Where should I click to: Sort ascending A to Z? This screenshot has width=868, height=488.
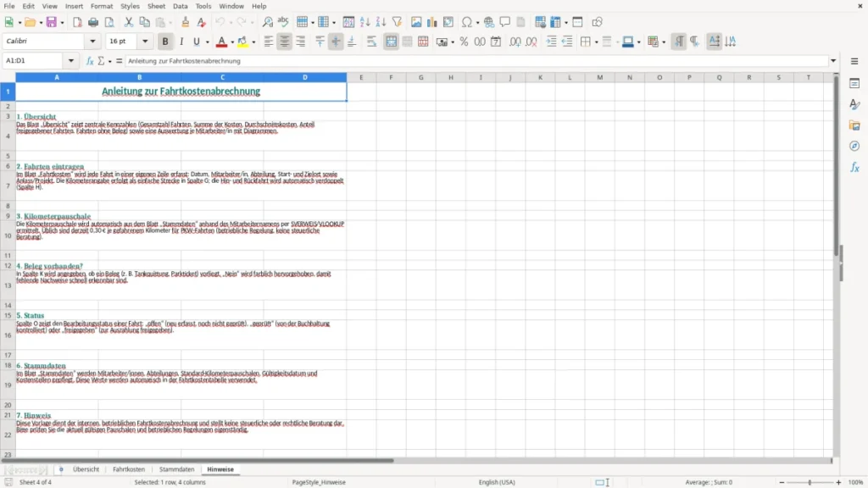(364, 22)
